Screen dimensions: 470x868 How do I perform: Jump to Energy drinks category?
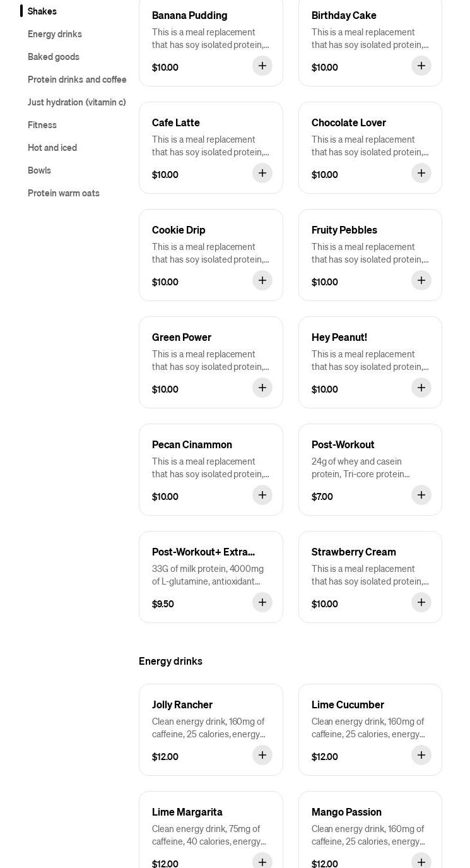[55, 34]
